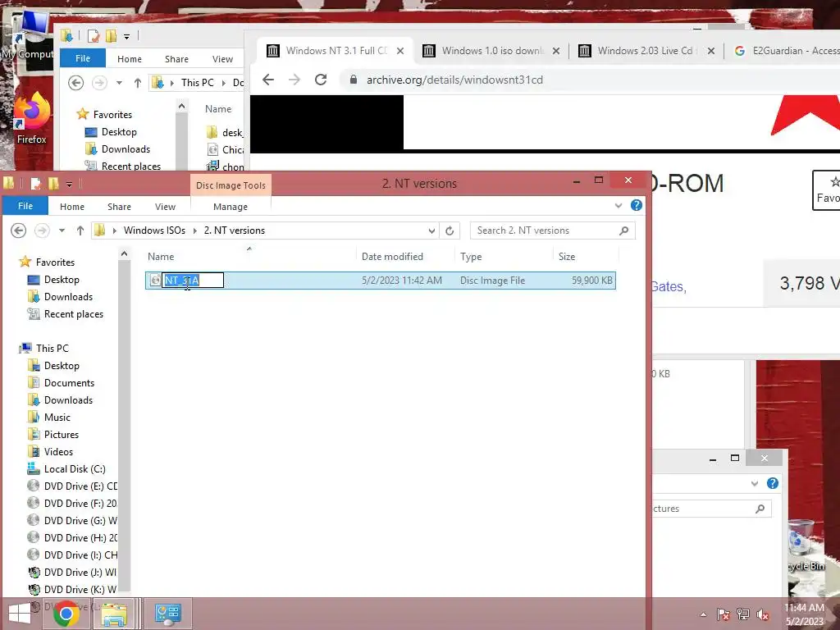Click the NT_31A file rename box
Screen dimensions: 840x630
click(193, 281)
